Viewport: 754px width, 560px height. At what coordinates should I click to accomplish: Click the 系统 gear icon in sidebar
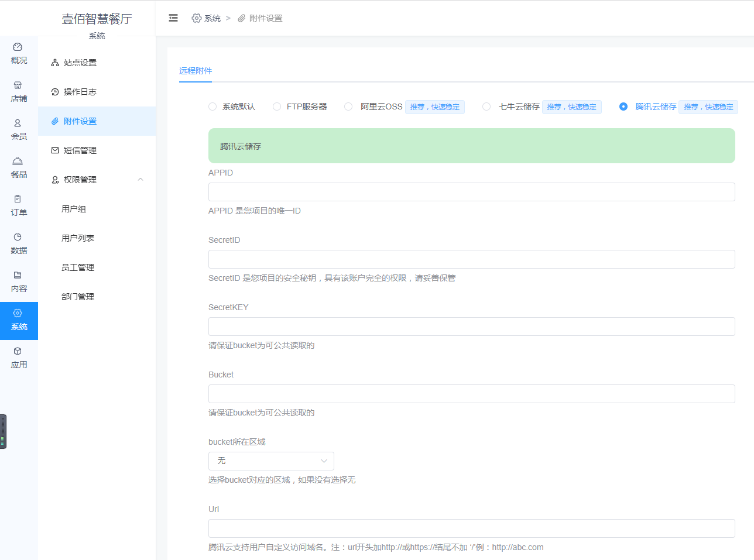pos(18,313)
